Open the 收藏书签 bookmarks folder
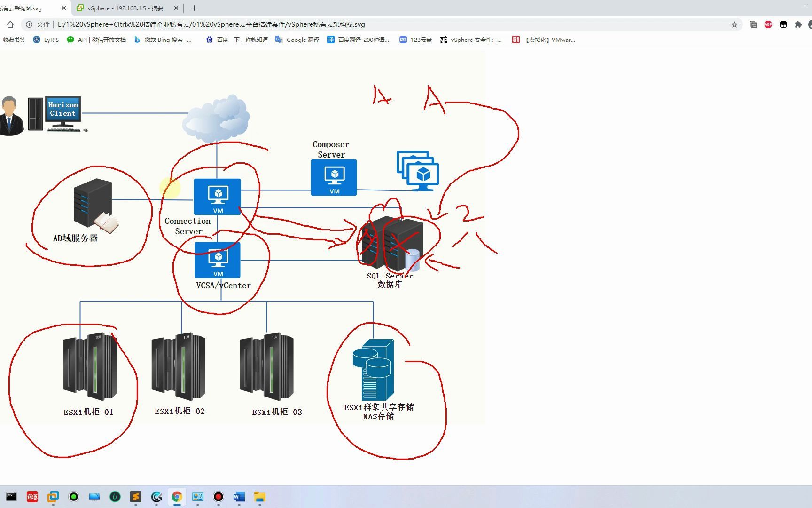812x508 pixels. pyautogui.click(x=14, y=40)
